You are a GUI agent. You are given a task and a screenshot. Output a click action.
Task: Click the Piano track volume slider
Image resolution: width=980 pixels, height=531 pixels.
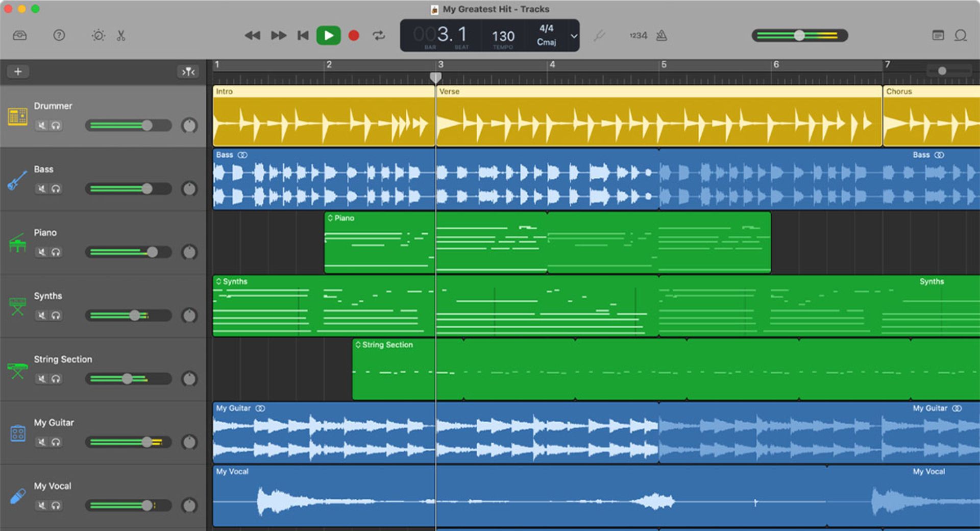(x=128, y=252)
